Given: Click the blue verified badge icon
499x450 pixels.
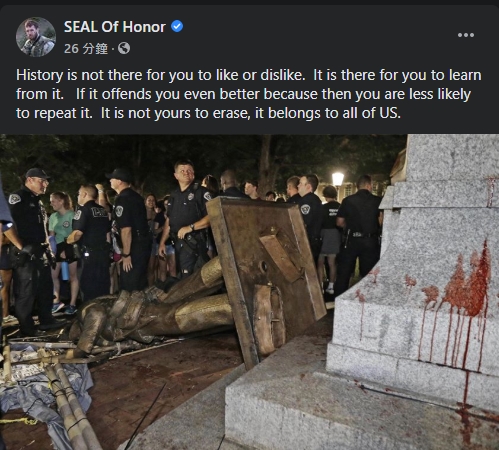Looking at the screenshot, I should coord(177,26).
